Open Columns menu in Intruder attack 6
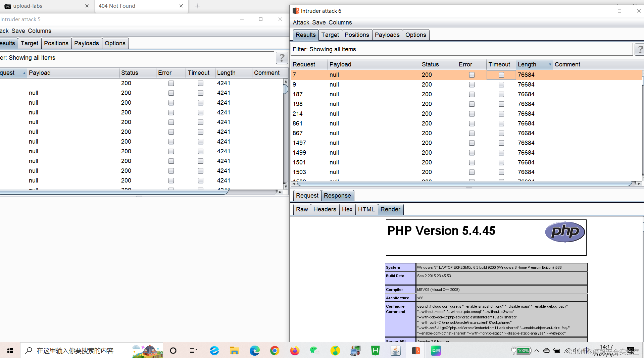644x358 pixels. coord(340,22)
